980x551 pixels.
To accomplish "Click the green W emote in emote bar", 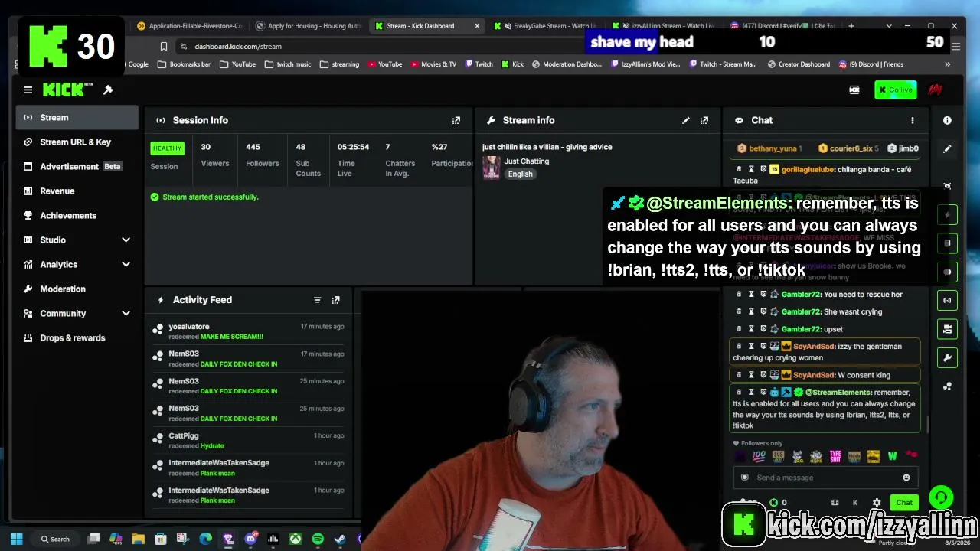I will (x=892, y=456).
